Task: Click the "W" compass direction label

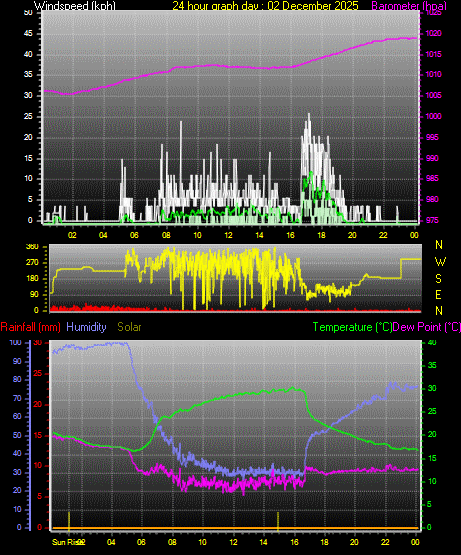Action: [x=440, y=262]
